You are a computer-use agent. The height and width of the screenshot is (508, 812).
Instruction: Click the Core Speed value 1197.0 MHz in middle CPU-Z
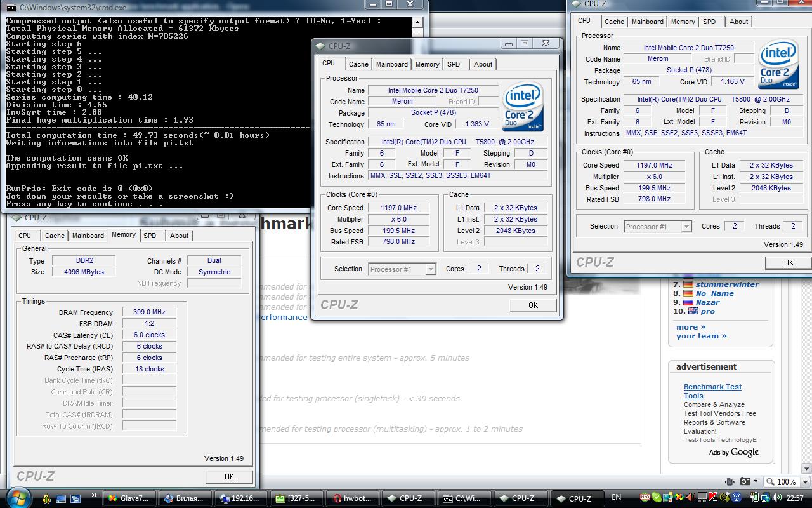(398, 208)
